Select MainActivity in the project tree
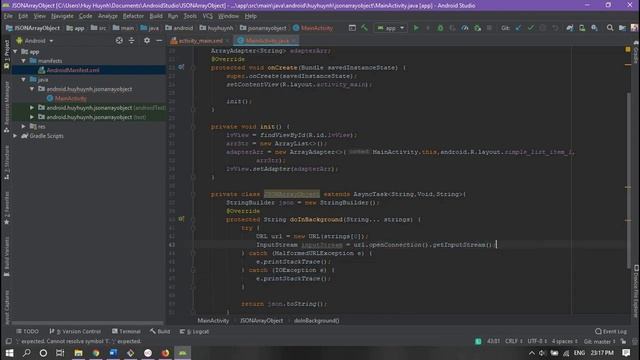 70,98
